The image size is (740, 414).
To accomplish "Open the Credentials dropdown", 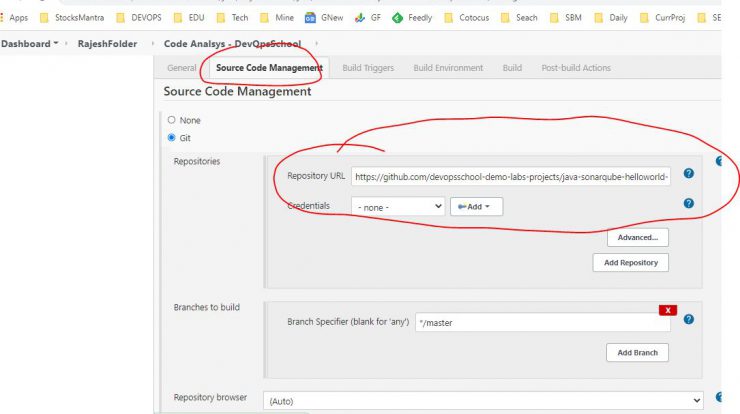I will point(398,207).
